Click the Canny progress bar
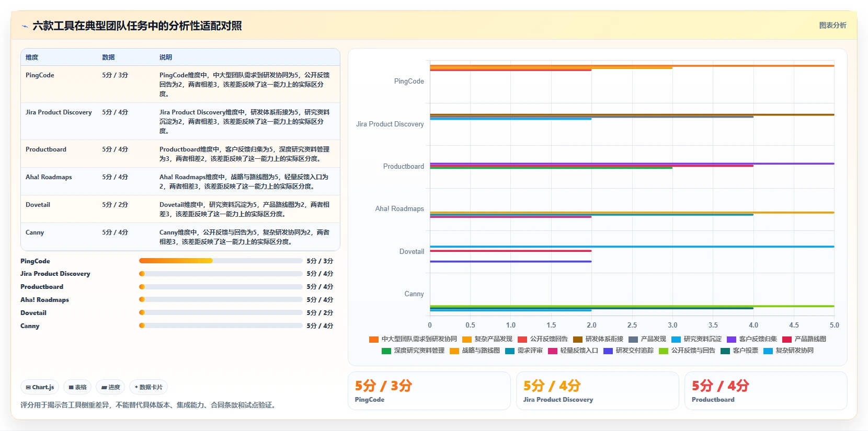 [x=221, y=325]
